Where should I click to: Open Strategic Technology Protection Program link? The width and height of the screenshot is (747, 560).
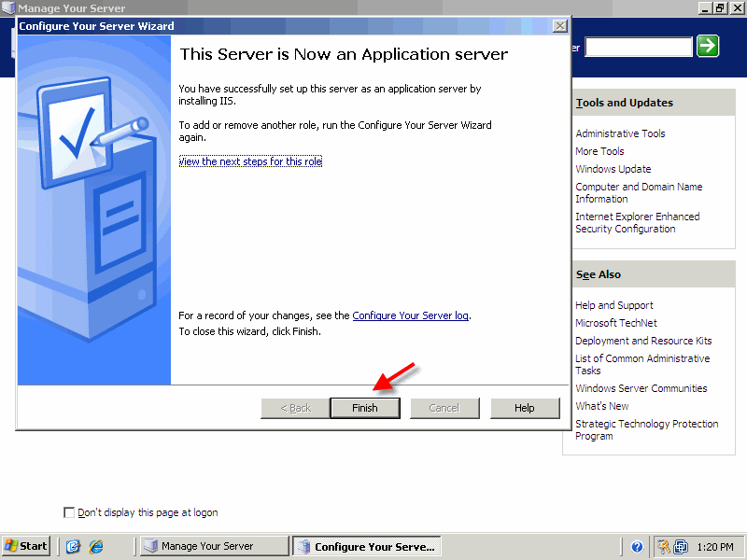click(x=647, y=429)
